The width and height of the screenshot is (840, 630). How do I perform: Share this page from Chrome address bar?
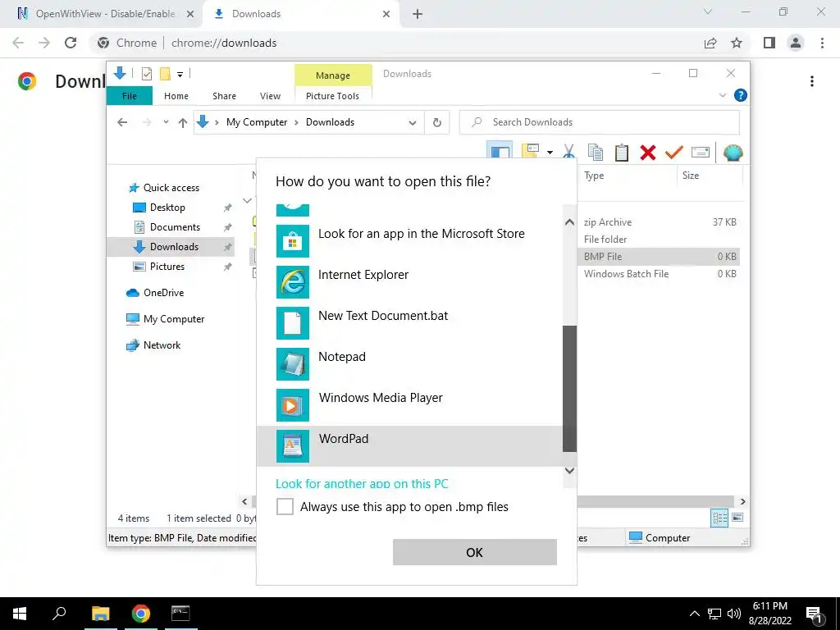click(710, 43)
